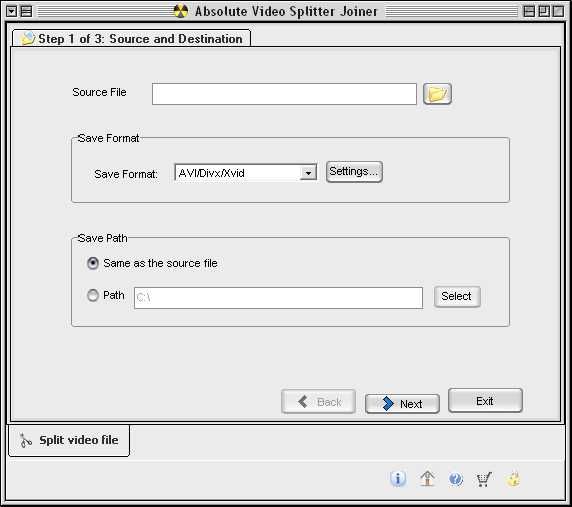Screen dimensions: 572x507
Task: Click the info icon in the bottom bar
Action: 398,478
